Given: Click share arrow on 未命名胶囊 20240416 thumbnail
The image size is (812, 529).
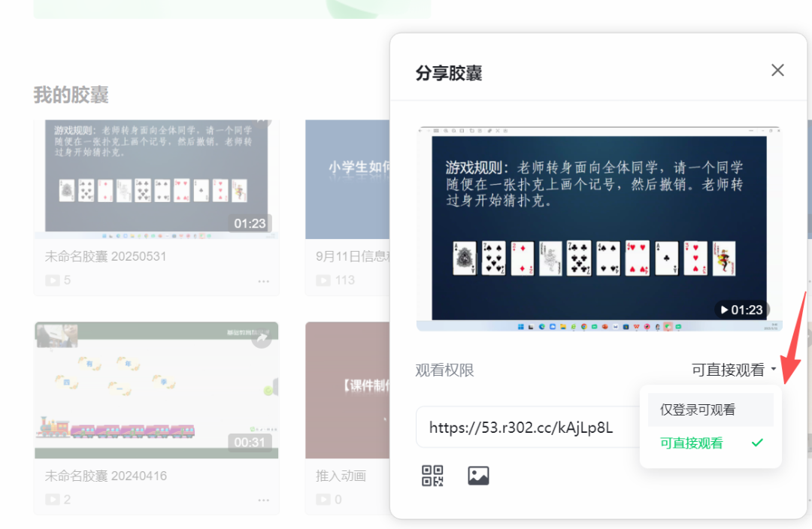Looking at the screenshot, I should (262, 340).
